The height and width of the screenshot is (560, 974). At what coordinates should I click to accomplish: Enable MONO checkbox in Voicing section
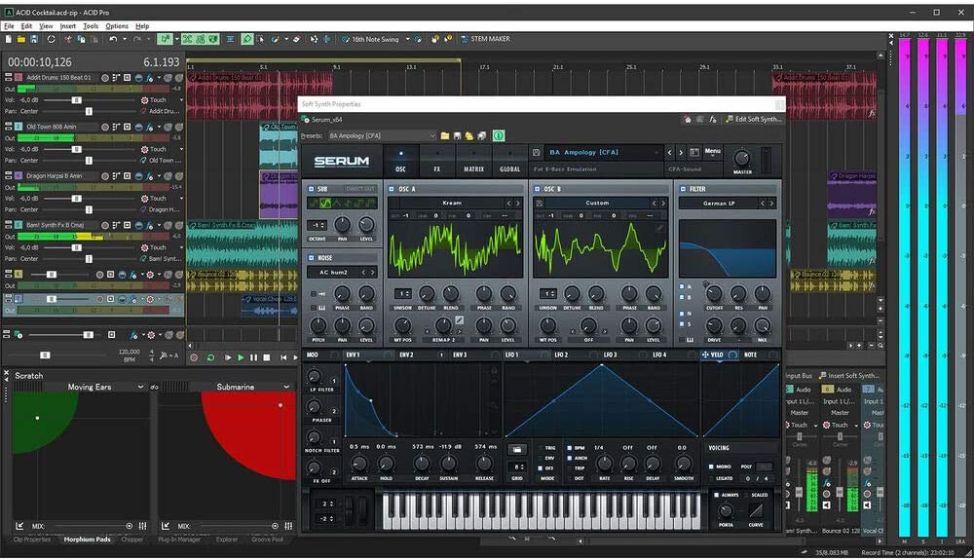point(710,467)
